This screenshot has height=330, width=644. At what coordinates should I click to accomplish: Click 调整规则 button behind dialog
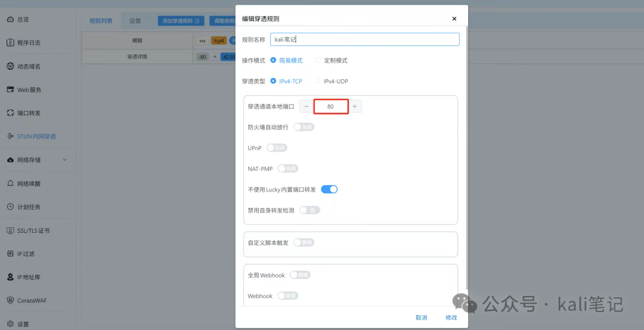pyautogui.click(x=222, y=21)
